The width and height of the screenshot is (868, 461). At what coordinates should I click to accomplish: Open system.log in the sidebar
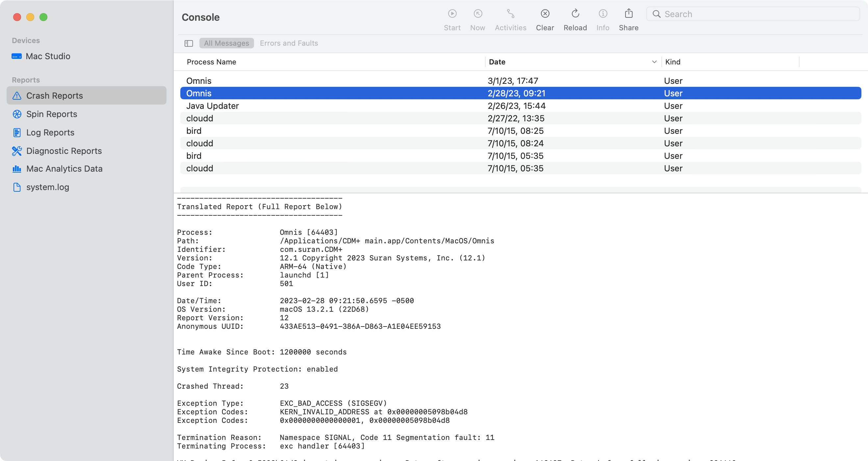47,187
